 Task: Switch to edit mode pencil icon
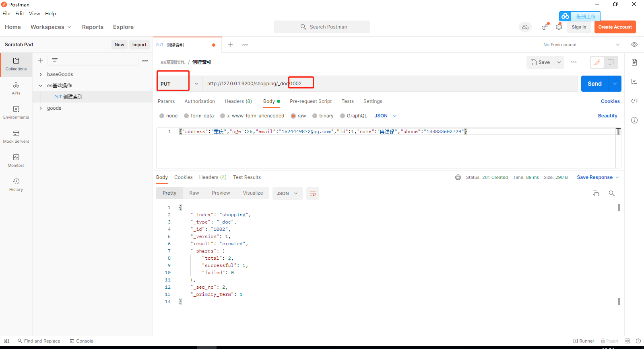[597, 62]
